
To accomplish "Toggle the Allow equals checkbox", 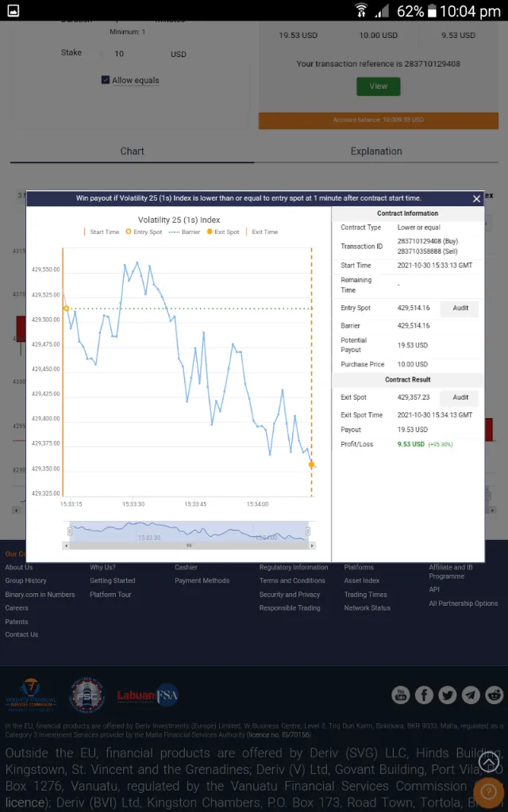I will (106, 80).
